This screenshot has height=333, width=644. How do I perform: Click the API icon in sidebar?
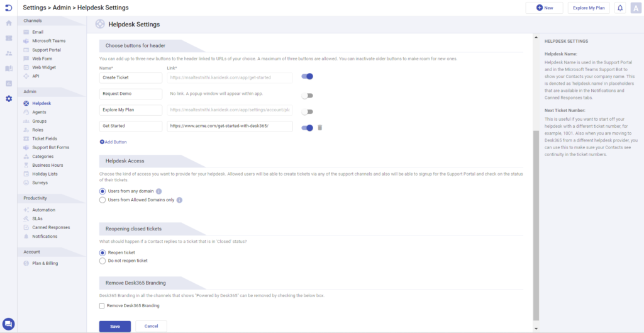click(26, 76)
